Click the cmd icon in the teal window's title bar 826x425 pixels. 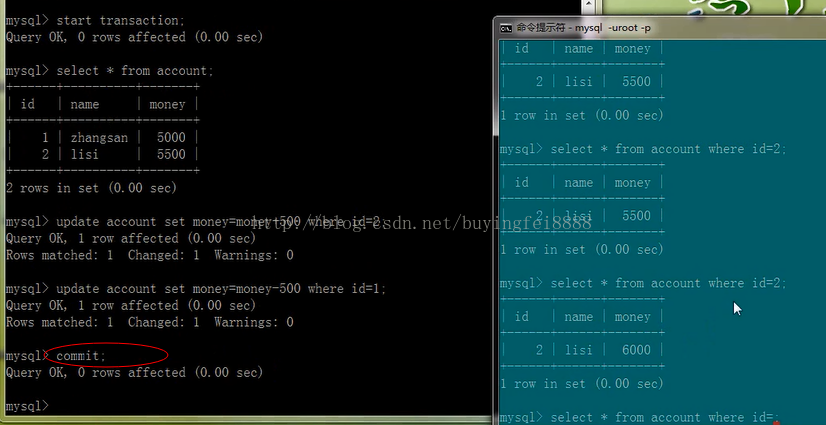coord(505,27)
